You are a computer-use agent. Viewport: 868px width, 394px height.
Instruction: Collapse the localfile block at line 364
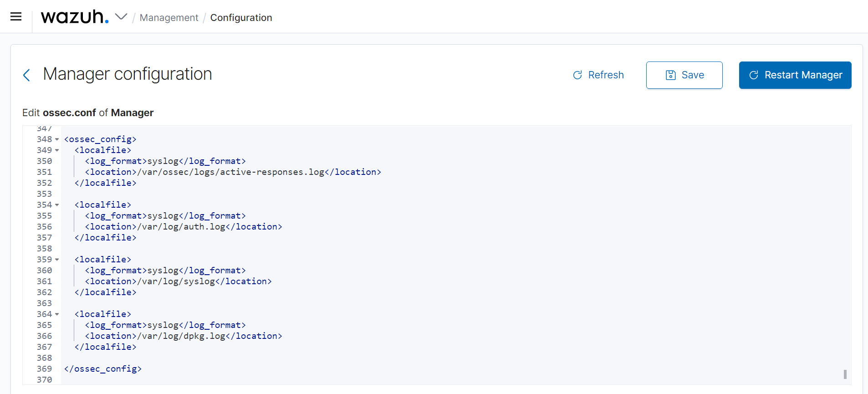[x=57, y=314]
